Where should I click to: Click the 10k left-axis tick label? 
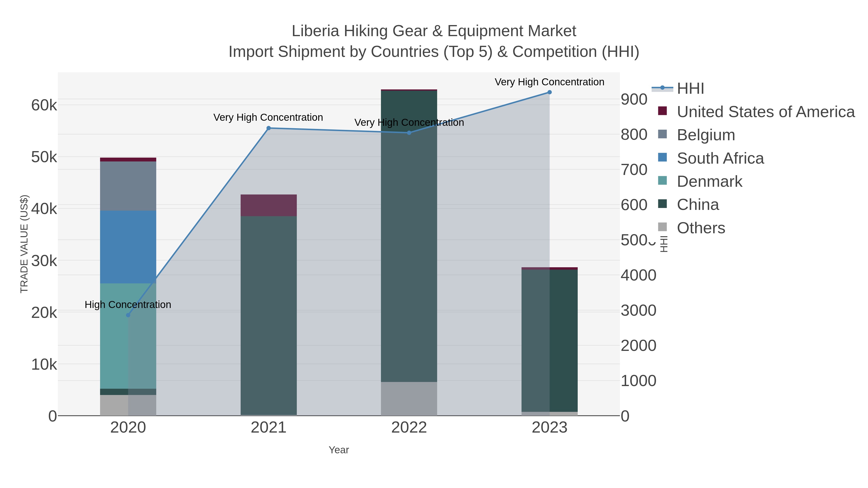44,364
